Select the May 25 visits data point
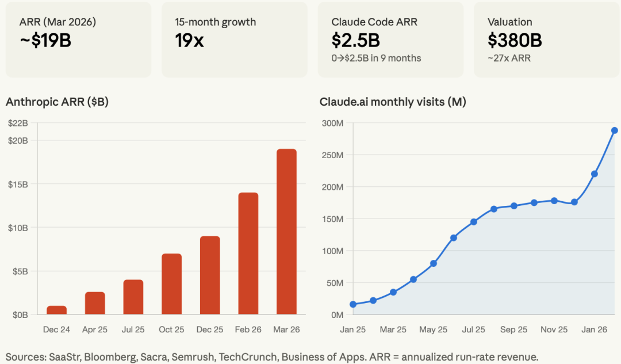 434,263
